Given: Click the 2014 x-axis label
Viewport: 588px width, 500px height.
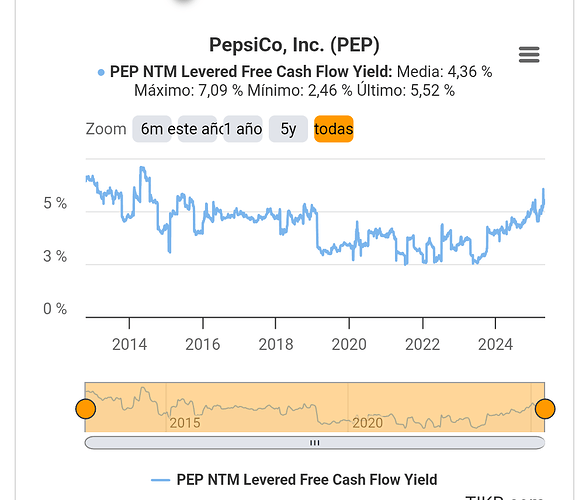Looking at the screenshot, I should [x=129, y=345].
